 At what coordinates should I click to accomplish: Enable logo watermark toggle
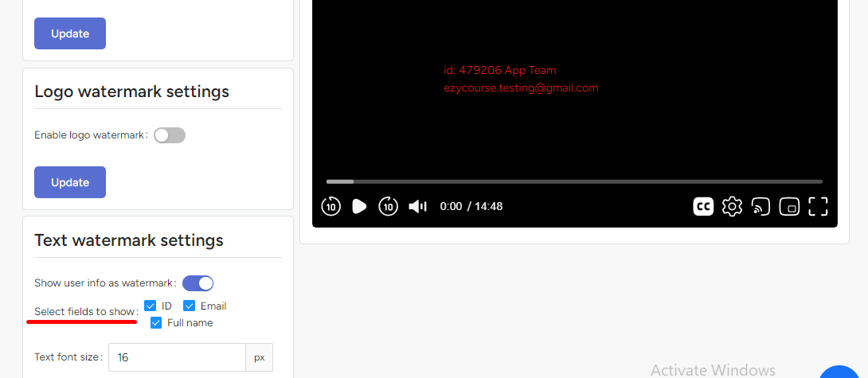[170, 135]
